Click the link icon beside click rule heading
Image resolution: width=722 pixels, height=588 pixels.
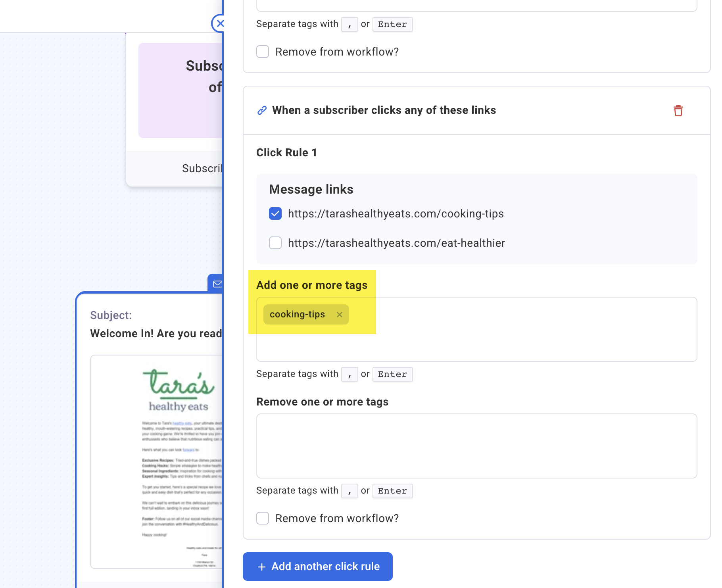[262, 110]
